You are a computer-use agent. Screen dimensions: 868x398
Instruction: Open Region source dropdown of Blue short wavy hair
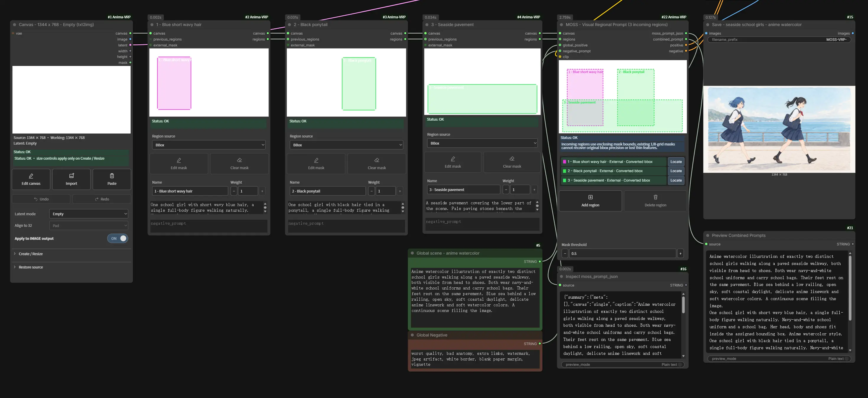pyautogui.click(x=209, y=145)
